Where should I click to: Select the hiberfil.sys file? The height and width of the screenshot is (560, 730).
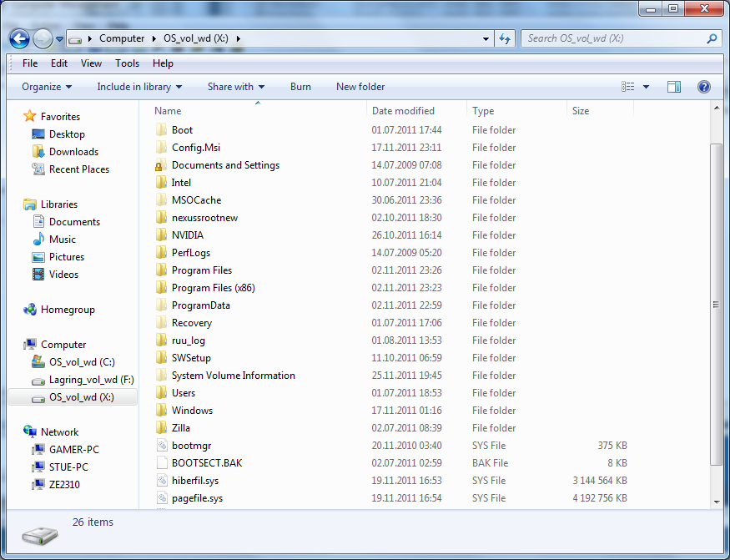[195, 481]
